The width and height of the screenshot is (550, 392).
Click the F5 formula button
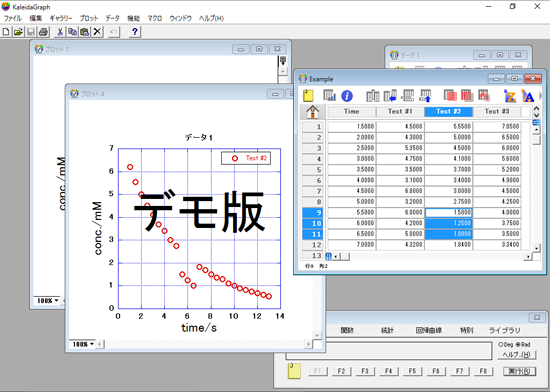pos(412,371)
